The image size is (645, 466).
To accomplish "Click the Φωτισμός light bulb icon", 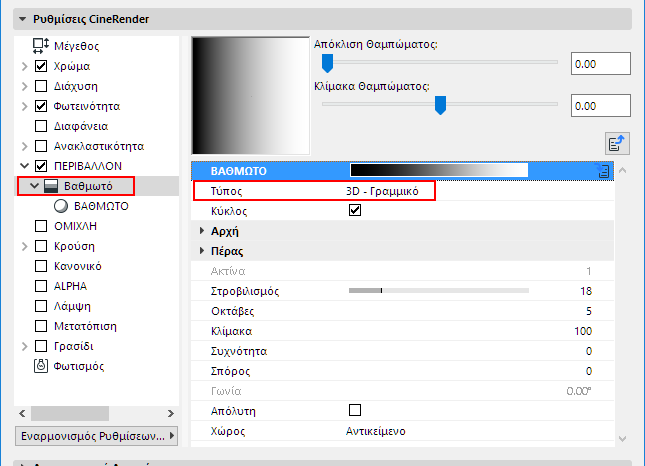I will coord(41,366).
